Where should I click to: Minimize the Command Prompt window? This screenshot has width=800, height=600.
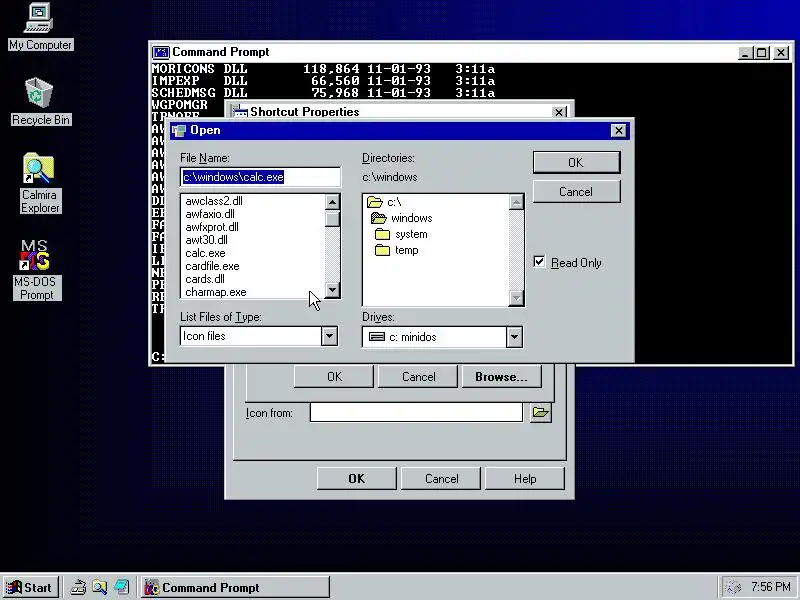(x=746, y=53)
